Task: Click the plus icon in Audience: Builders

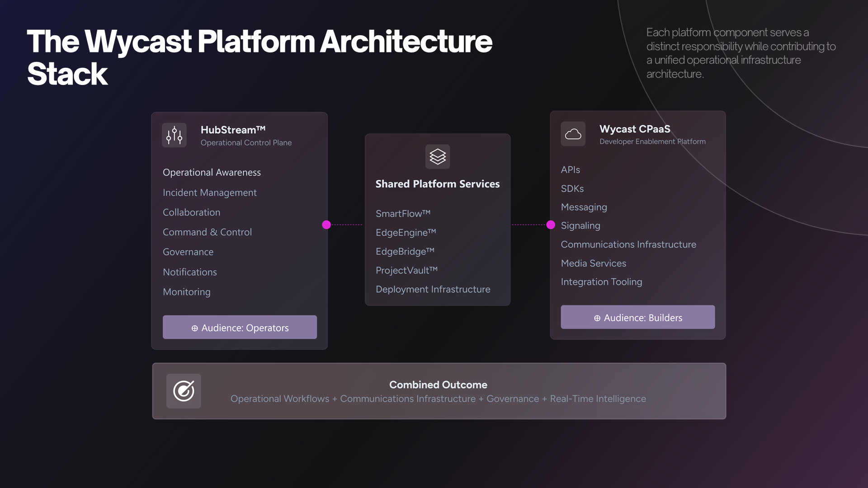Action: coord(597,318)
